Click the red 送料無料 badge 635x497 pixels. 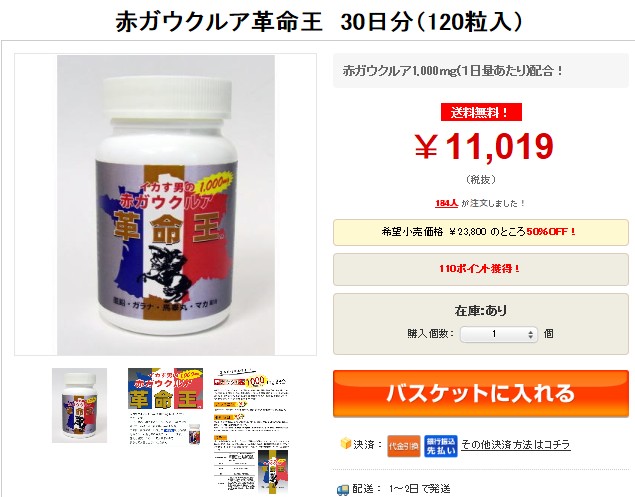[481, 112]
